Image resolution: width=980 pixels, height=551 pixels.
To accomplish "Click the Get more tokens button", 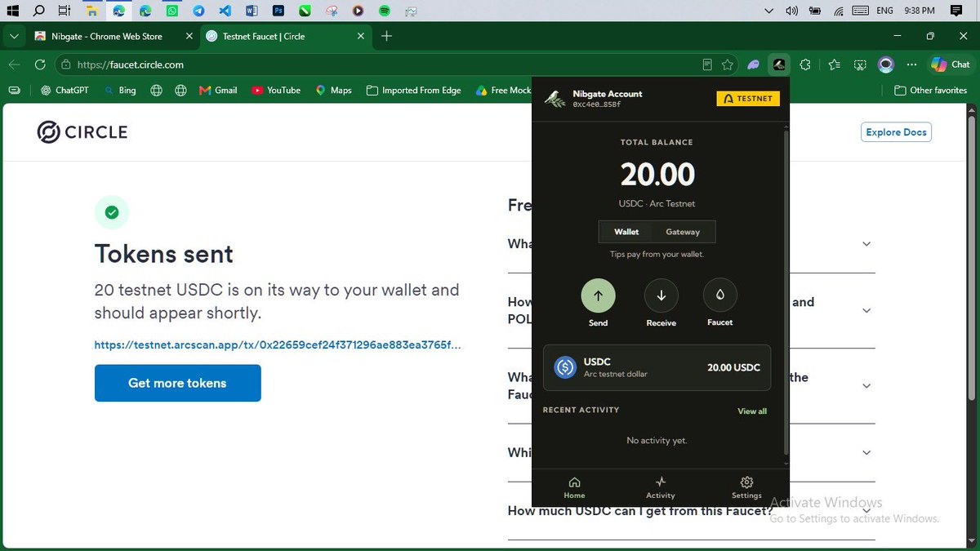I will [178, 383].
